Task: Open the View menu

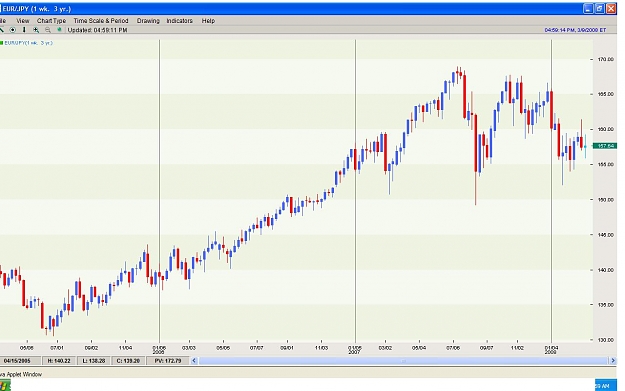Action: pos(23,21)
